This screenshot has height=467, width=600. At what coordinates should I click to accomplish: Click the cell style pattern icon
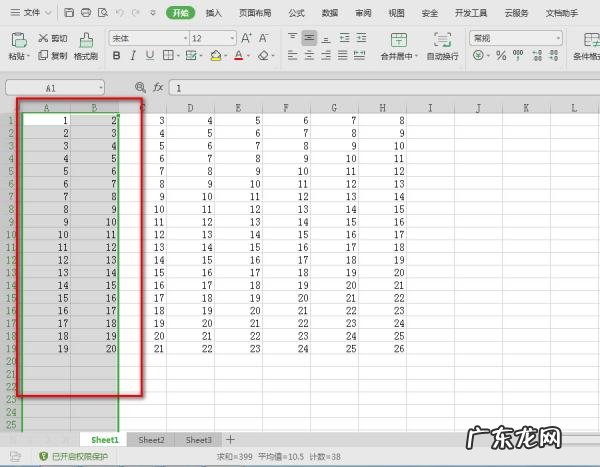click(x=191, y=56)
